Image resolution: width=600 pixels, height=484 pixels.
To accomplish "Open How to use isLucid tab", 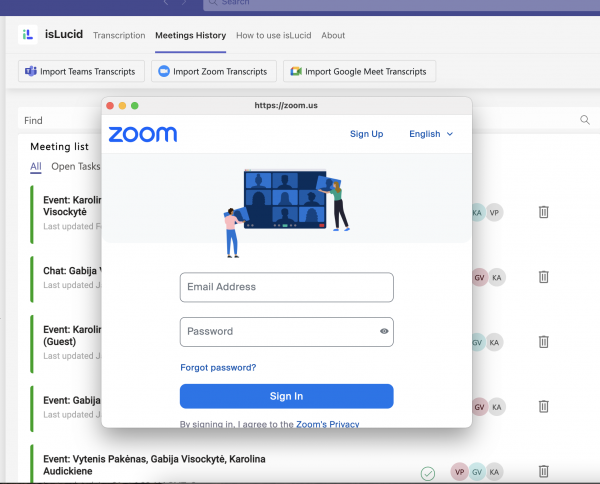I will (274, 35).
